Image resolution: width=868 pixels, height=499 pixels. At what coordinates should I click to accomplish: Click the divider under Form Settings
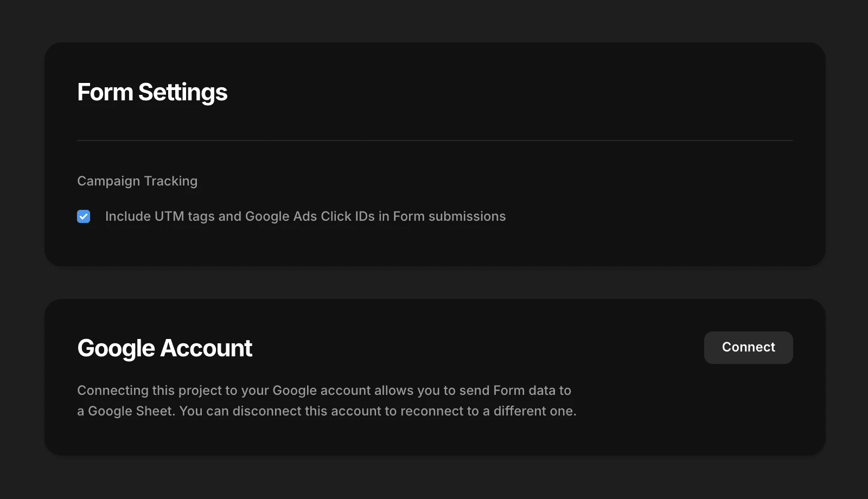click(434, 140)
